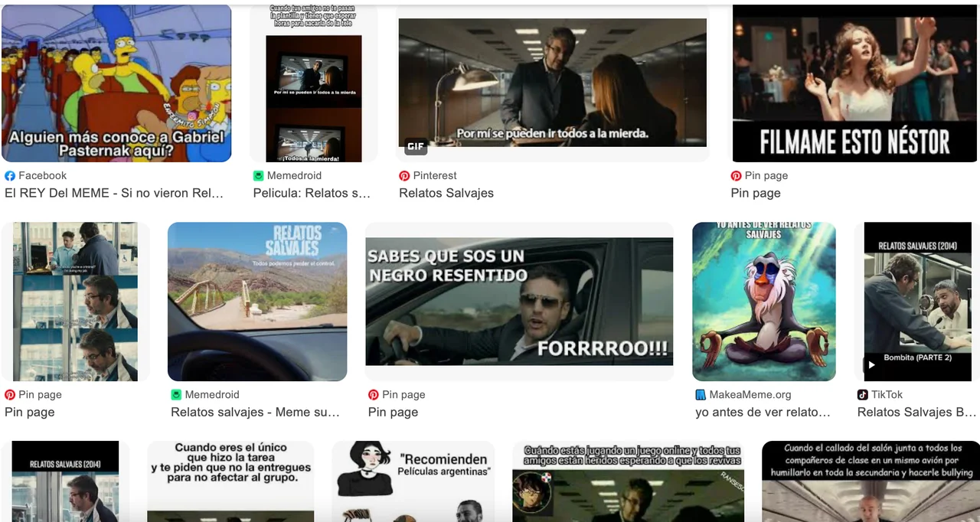The image size is (980, 522).
Task: Open the 'Recomienden Películas argentinas' meme thumbnail
Action: (413, 481)
